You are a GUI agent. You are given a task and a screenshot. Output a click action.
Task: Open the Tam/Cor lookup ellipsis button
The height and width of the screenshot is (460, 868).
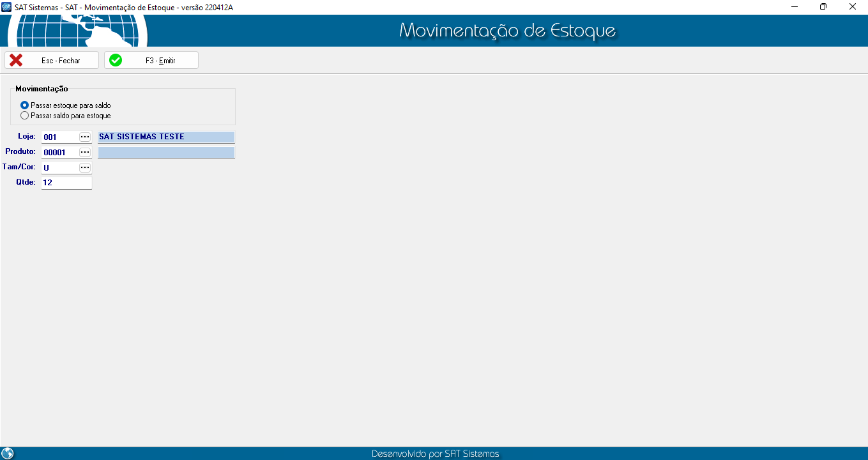click(x=85, y=167)
